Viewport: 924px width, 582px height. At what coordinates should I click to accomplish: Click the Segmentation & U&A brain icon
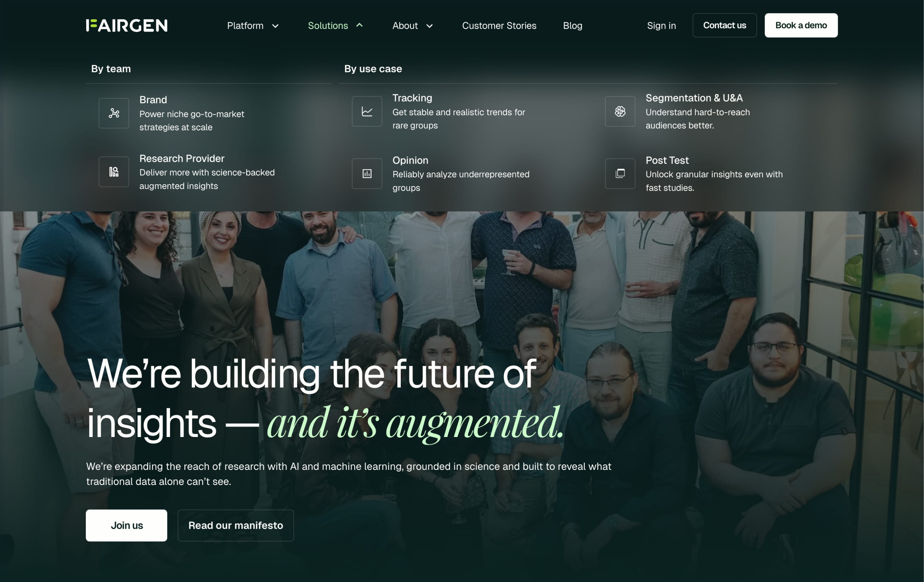tap(620, 111)
